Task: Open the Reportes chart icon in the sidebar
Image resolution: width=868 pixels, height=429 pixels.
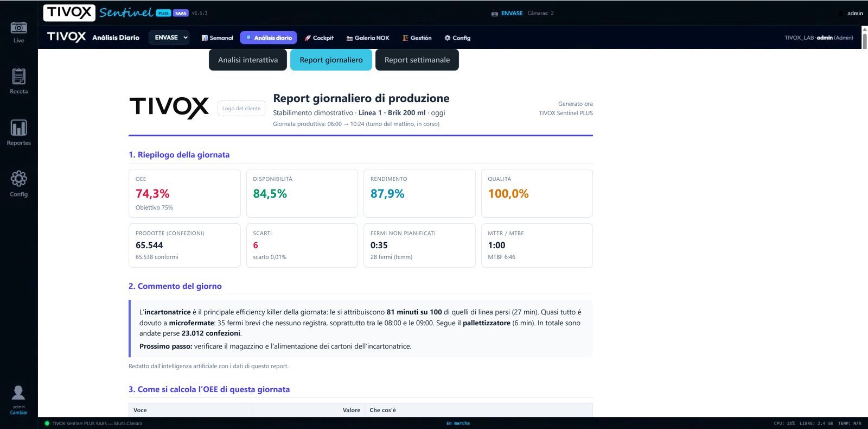Action: tap(18, 128)
